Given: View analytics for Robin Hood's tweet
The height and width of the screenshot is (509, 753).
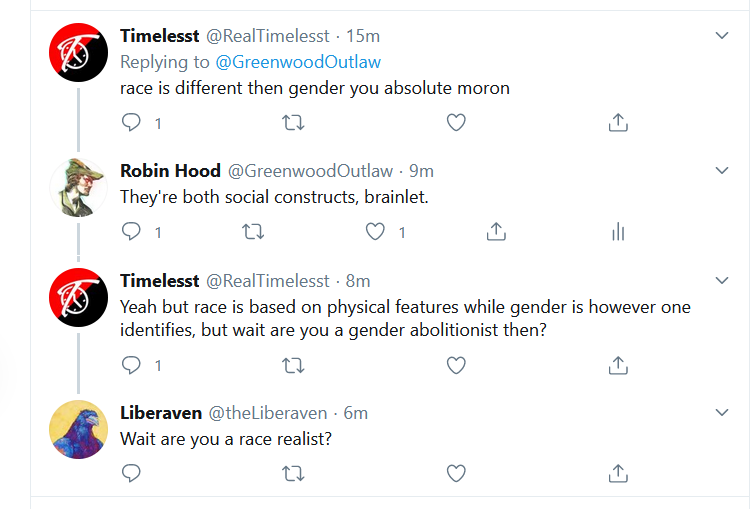Looking at the screenshot, I should pyautogui.click(x=618, y=232).
